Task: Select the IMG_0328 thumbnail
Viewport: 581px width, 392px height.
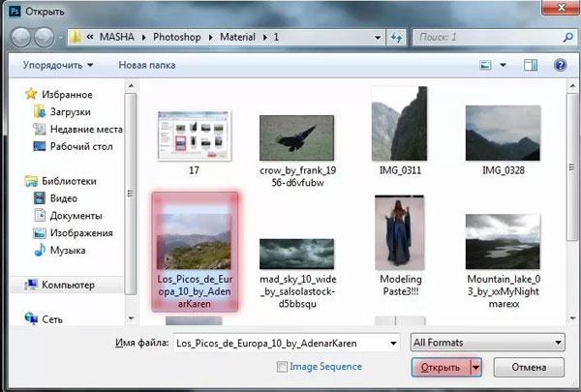Action: [x=503, y=133]
